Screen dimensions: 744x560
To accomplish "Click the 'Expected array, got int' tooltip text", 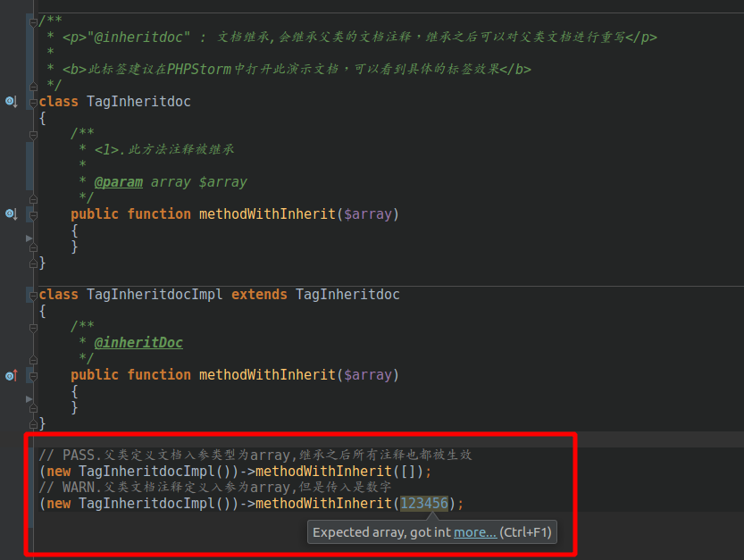I will (x=381, y=532).
